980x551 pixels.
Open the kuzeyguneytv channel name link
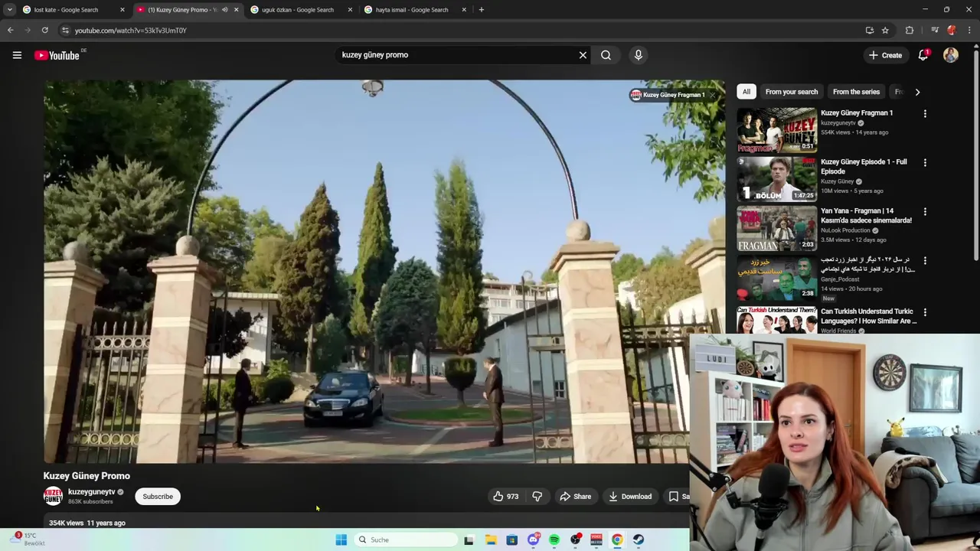pyautogui.click(x=91, y=492)
